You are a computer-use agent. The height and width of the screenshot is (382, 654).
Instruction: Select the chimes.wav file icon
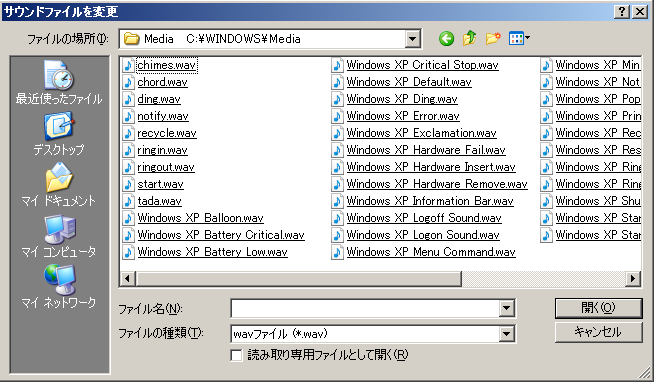[x=128, y=65]
